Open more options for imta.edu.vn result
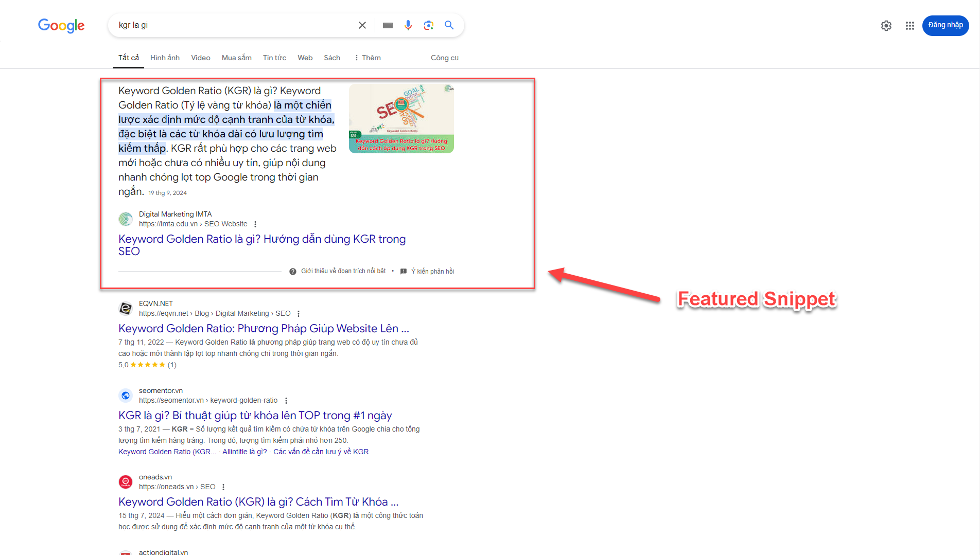Image resolution: width=980 pixels, height=555 pixels. 255,224
